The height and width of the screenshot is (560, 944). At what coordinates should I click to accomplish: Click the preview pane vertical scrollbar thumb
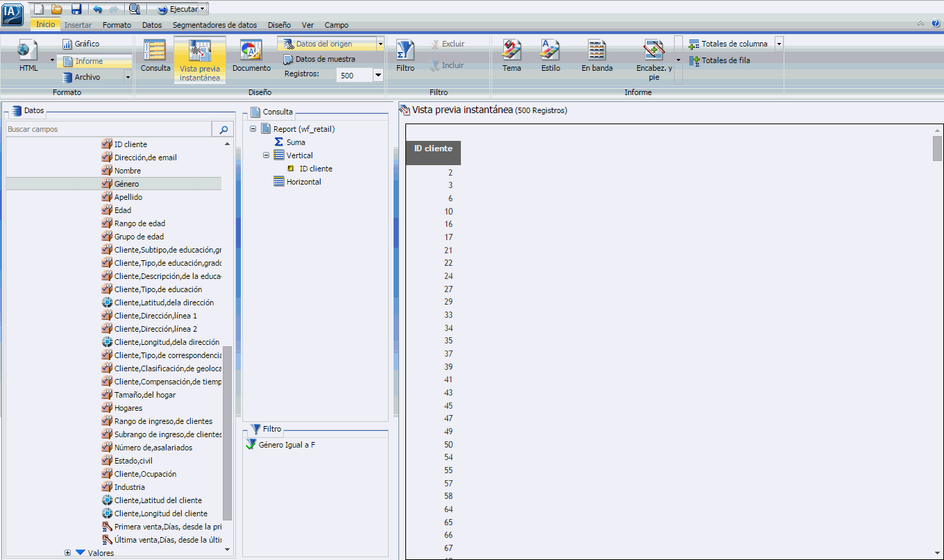point(937,148)
